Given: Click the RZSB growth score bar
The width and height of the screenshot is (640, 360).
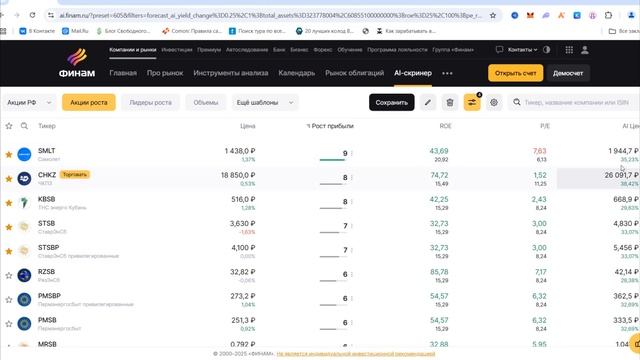Looking at the screenshot, I should [x=333, y=280].
